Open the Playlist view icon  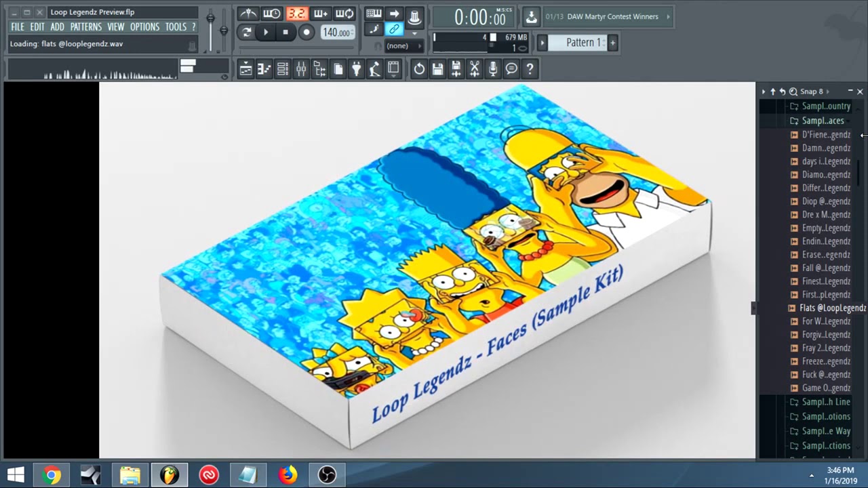pyautogui.click(x=246, y=68)
